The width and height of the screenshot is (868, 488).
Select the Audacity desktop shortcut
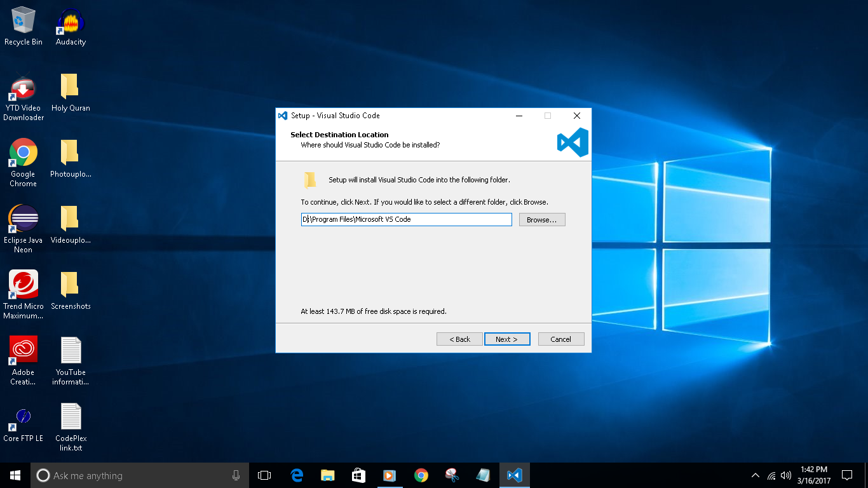pos(71,27)
